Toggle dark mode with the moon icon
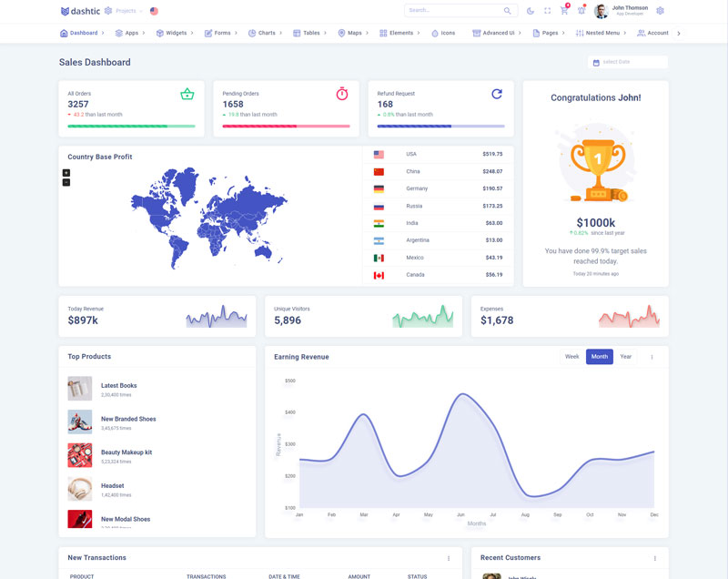 tap(531, 11)
